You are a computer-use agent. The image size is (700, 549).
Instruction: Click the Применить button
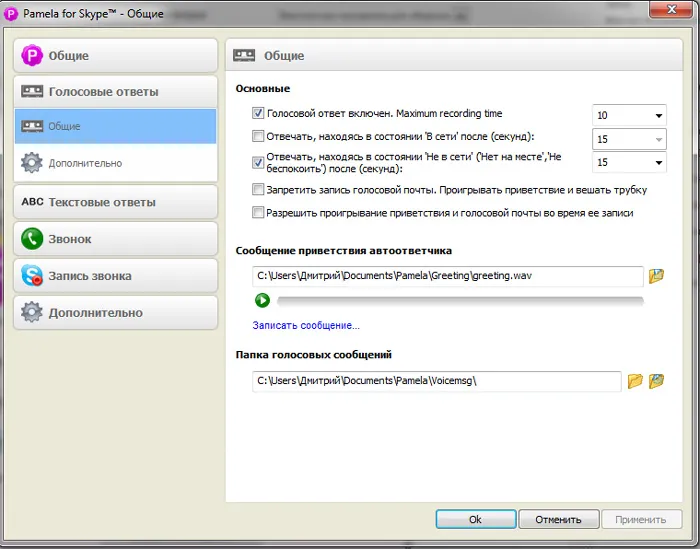pyautogui.click(x=641, y=519)
